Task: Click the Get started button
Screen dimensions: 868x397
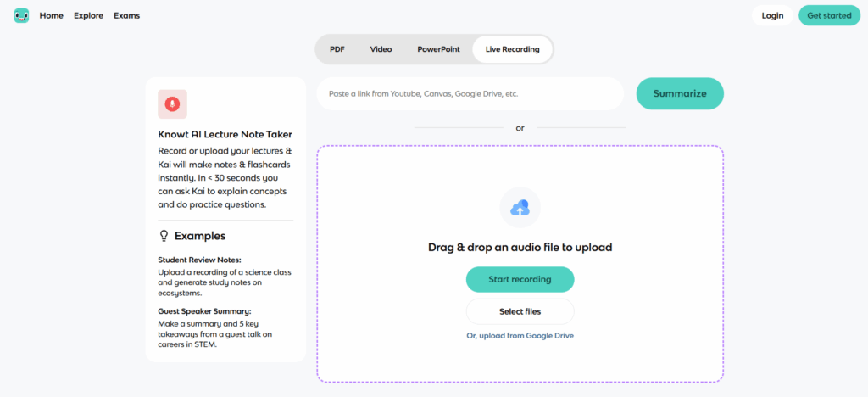Action: coord(829,15)
